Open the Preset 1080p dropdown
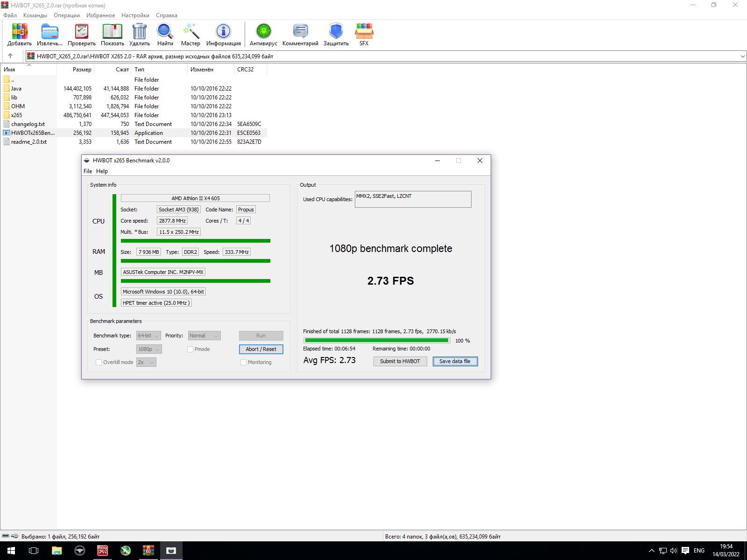 [149, 349]
